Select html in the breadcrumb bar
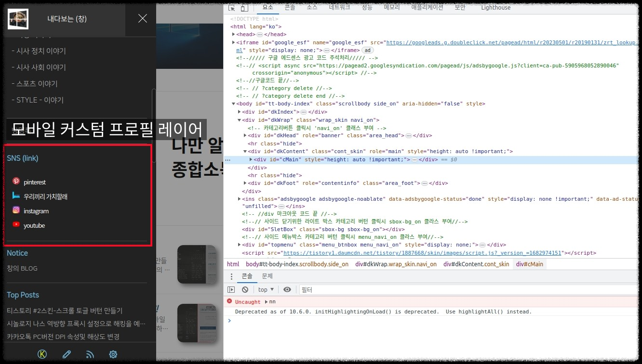The height and width of the screenshot is (364, 642). tap(233, 264)
